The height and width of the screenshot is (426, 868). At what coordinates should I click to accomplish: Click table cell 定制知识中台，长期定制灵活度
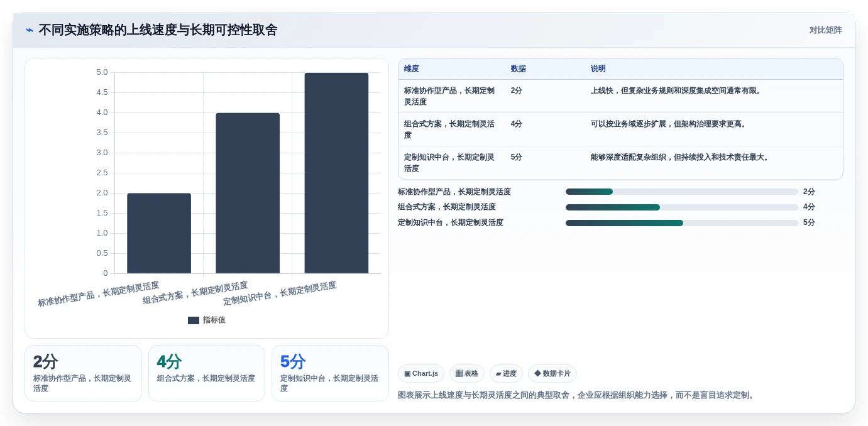tap(450, 163)
